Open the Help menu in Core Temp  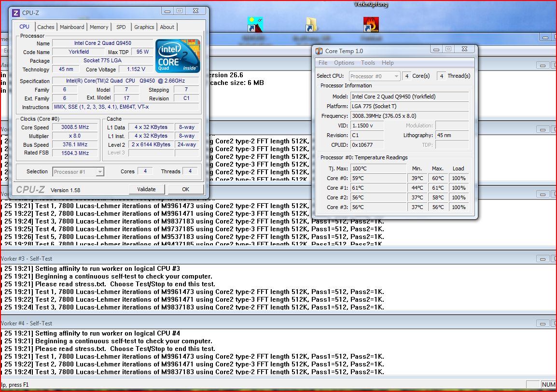pyautogui.click(x=388, y=63)
